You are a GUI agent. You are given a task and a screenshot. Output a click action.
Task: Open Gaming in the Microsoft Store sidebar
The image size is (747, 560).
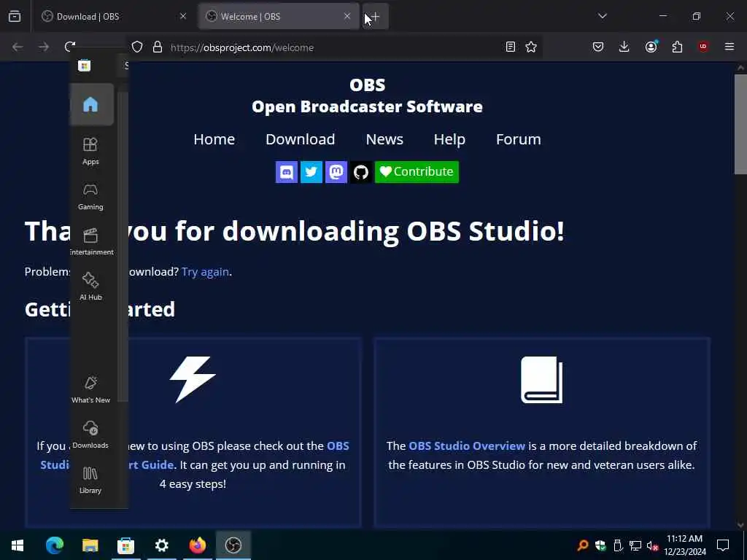click(x=90, y=196)
